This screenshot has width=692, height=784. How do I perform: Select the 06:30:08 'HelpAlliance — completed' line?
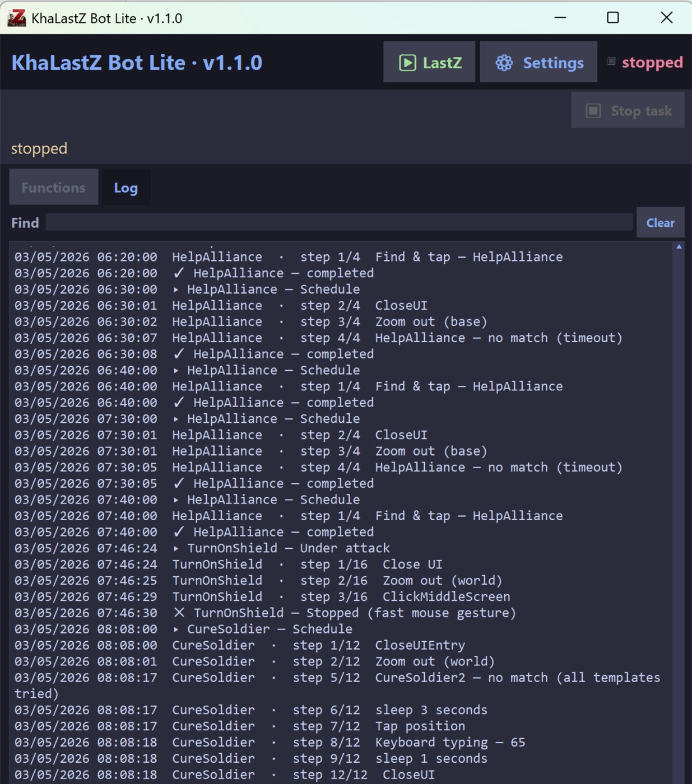click(194, 354)
